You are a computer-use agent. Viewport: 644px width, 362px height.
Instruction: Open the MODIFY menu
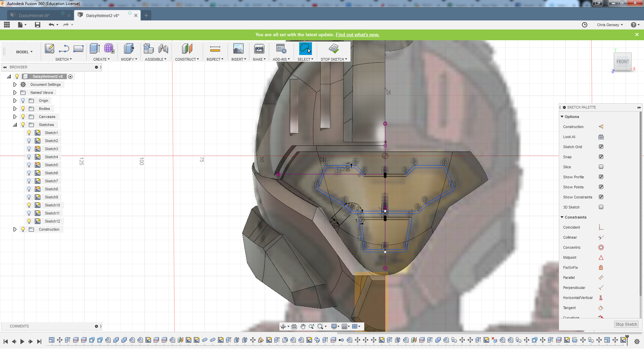[x=129, y=59]
